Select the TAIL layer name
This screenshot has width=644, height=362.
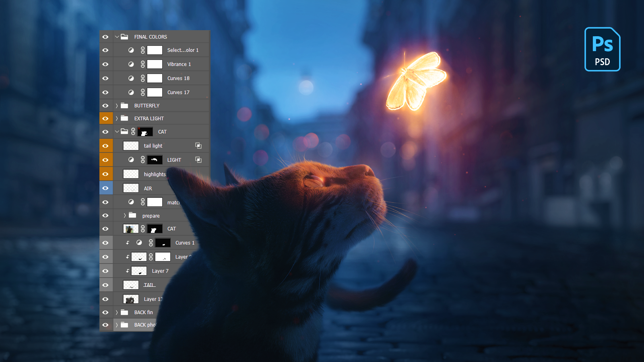tap(149, 285)
